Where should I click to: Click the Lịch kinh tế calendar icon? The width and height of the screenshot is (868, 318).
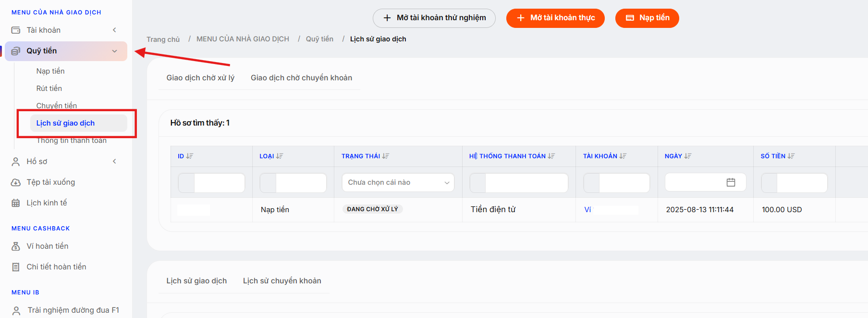point(16,203)
